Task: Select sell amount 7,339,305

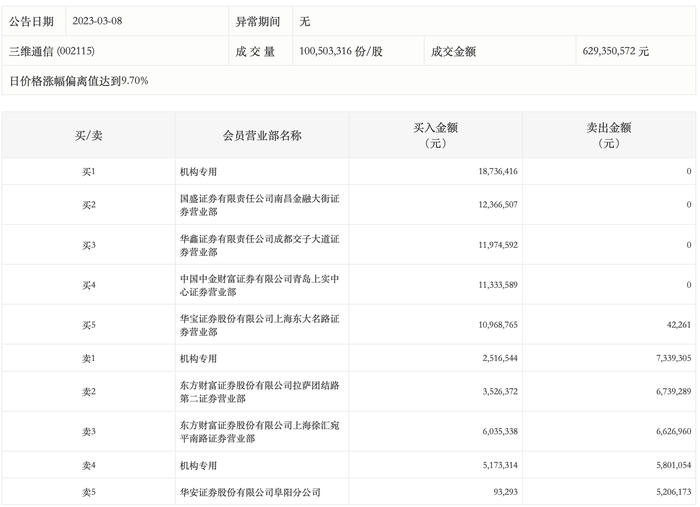Action: pos(673,358)
